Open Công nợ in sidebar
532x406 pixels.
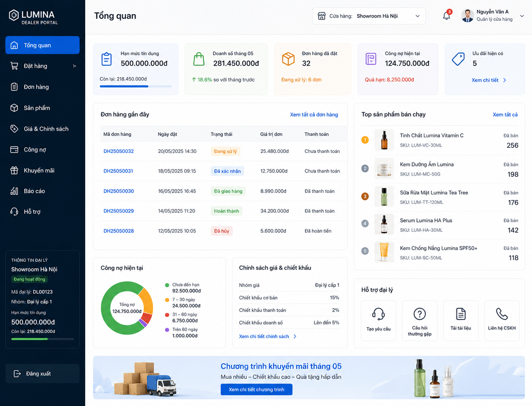tap(42, 150)
